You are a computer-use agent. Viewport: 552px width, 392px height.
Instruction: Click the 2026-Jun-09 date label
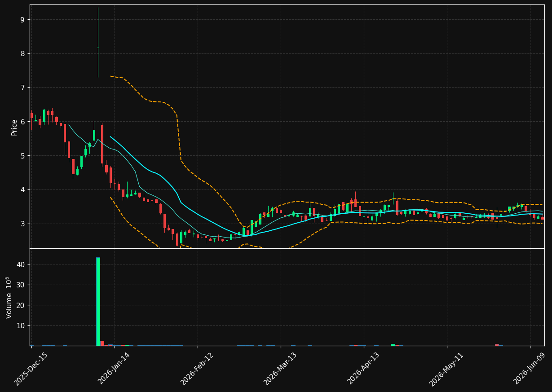click(530, 369)
